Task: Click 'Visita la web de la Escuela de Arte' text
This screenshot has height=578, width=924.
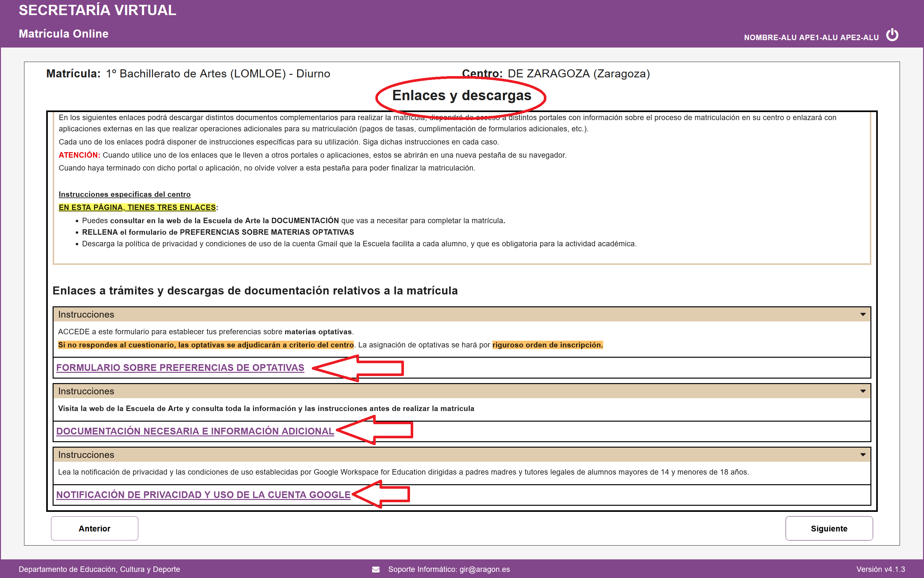Action: tap(266, 408)
